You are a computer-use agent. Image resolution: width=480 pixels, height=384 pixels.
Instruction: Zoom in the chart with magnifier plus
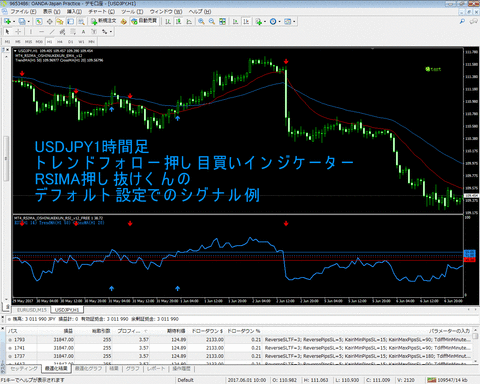click(x=201, y=21)
